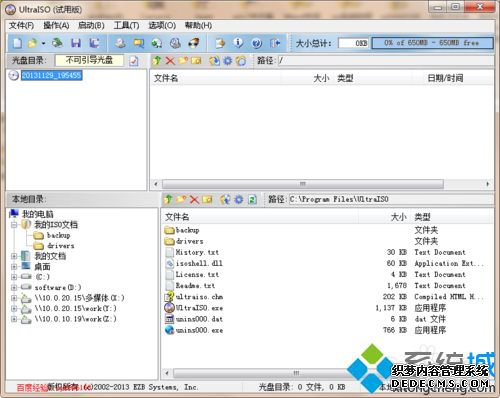500x398 pixels.
Task: Select 我的电脑 in local tree
Action: 37,214
